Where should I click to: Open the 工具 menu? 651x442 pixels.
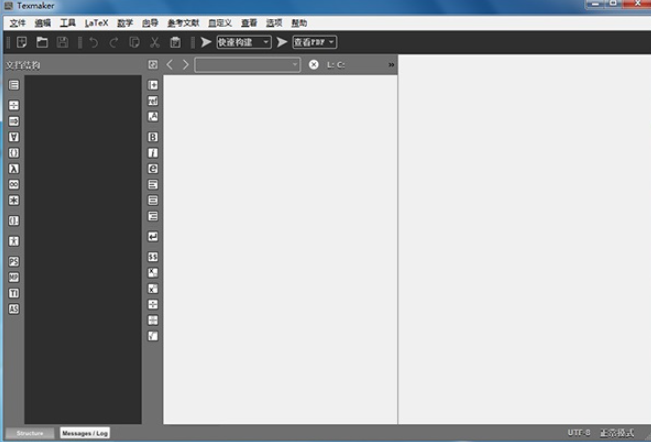coord(67,23)
